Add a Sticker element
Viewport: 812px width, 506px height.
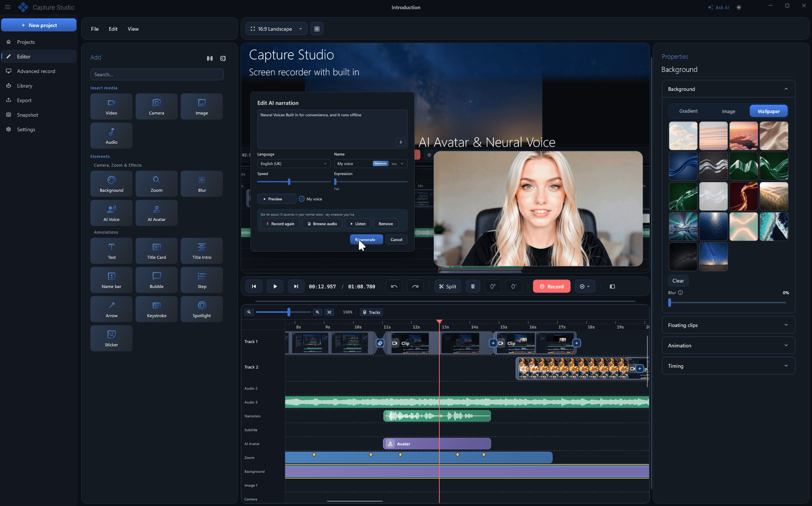click(111, 338)
